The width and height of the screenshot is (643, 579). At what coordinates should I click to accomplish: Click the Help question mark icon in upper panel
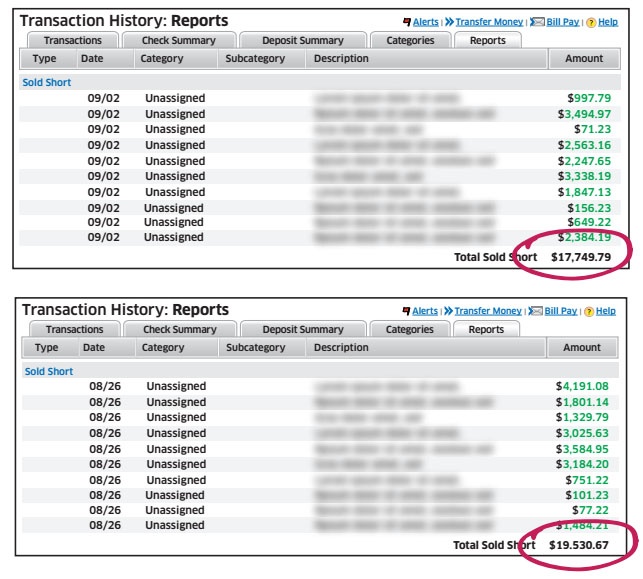point(591,21)
